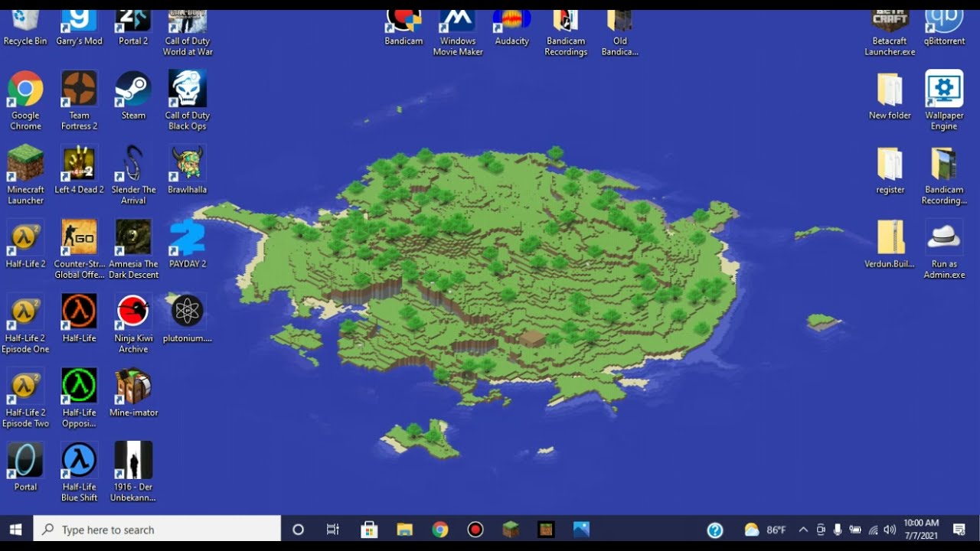The width and height of the screenshot is (980, 551).
Task: Select Half-Life Blue Shift icon
Action: tap(79, 471)
